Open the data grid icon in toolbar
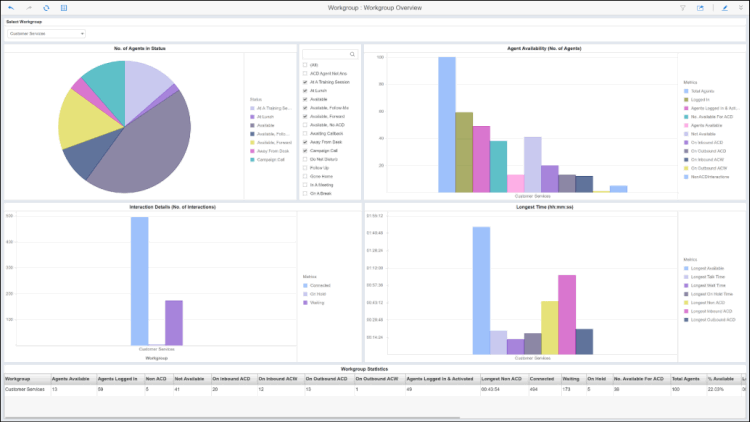 click(64, 7)
